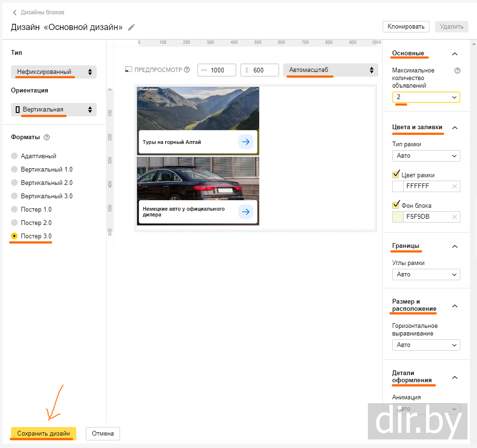Click the F5F9DB block background swatch
This screenshot has width=477, height=448.
(x=397, y=217)
